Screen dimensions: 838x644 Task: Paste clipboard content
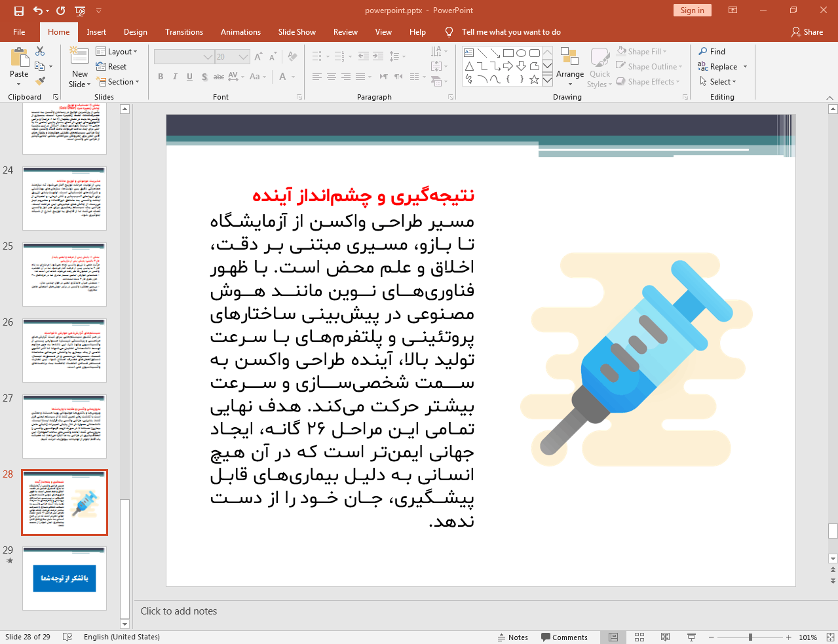pos(19,67)
